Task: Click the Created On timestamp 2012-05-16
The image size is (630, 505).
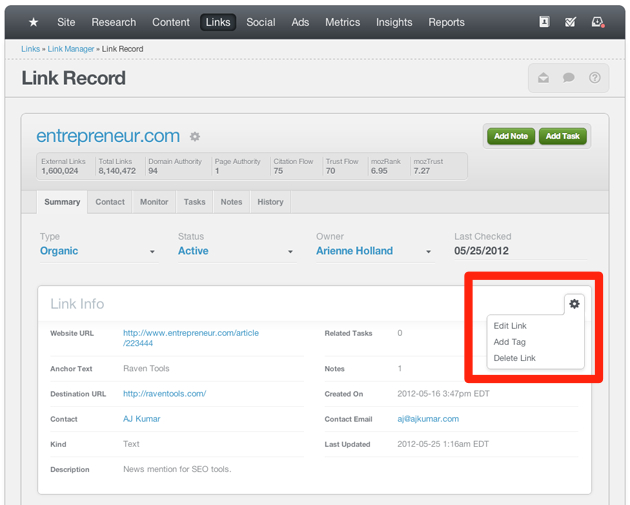Action: 444,394
